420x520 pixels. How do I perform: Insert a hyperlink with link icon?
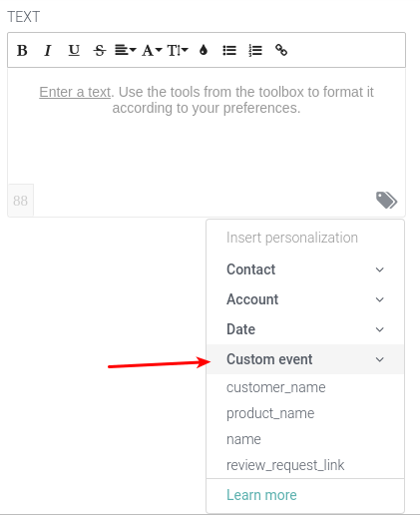pyautogui.click(x=281, y=50)
